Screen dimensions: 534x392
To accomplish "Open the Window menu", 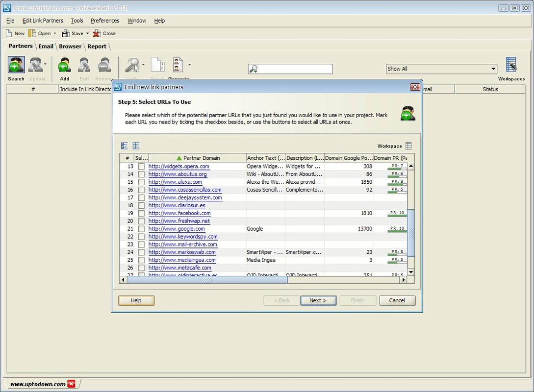I will pos(137,21).
